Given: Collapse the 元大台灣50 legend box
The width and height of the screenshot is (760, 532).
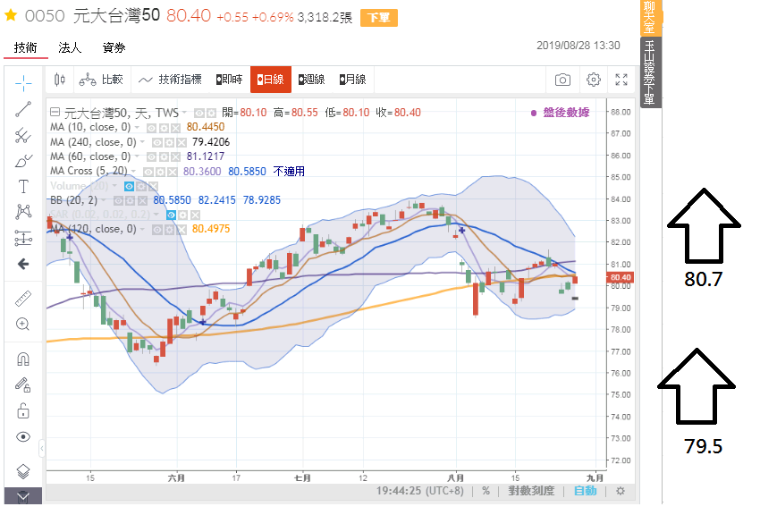Looking at the screenshot, I should point(55,113).
